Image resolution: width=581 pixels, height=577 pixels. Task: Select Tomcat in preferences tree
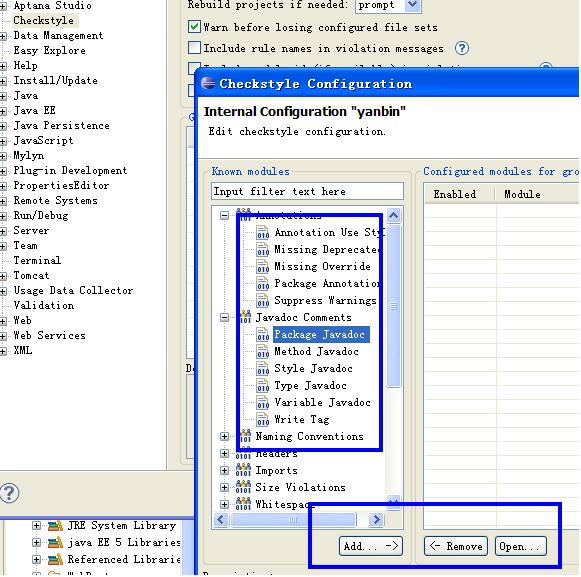[31, 276]
